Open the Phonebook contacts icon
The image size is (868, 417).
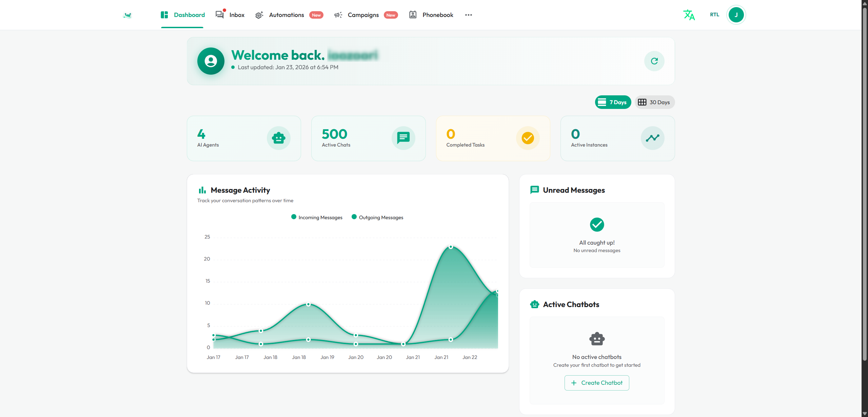point(413,15)
